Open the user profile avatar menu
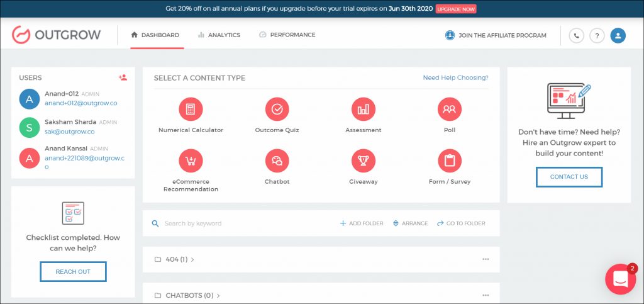 [618, 35]
